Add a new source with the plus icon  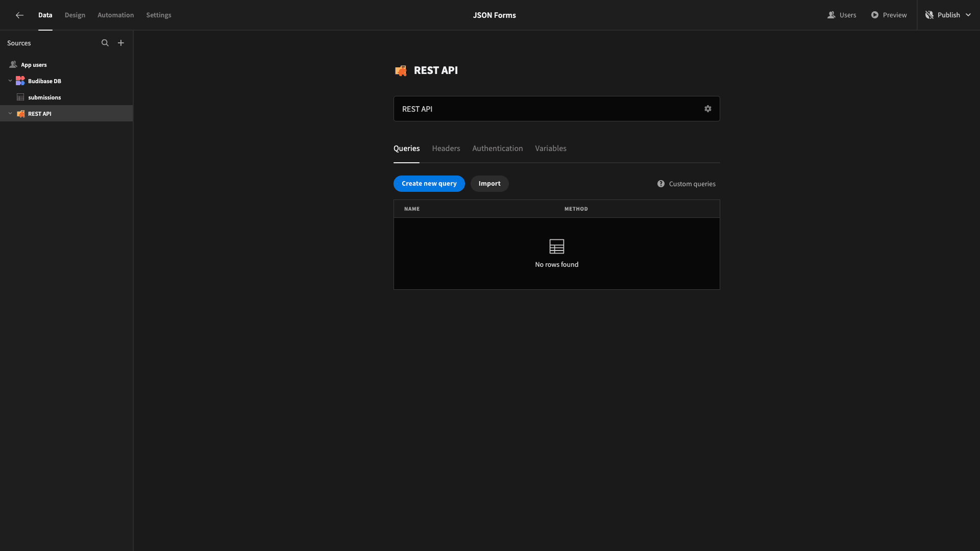(x=121, y=43)
